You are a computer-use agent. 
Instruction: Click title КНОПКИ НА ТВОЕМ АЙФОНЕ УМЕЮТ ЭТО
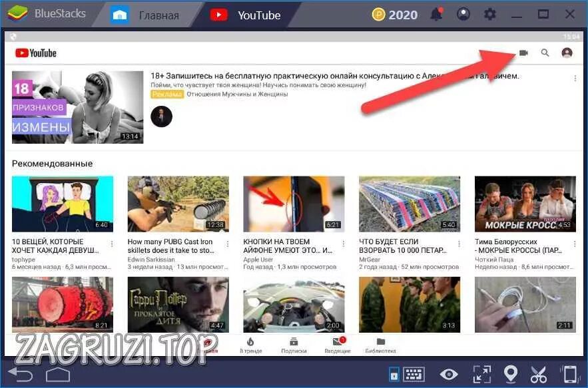point(288,246)
